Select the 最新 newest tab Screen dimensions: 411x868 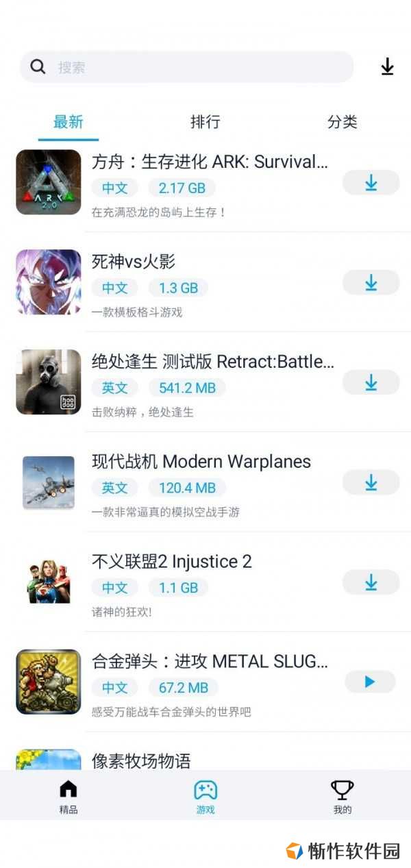68,122
